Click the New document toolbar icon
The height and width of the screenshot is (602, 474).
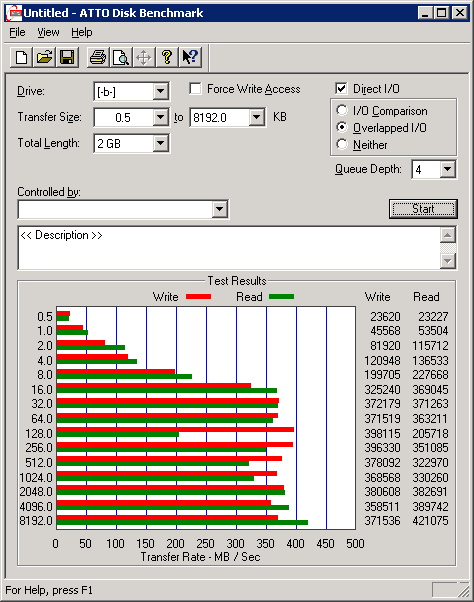tap(21, 58)
